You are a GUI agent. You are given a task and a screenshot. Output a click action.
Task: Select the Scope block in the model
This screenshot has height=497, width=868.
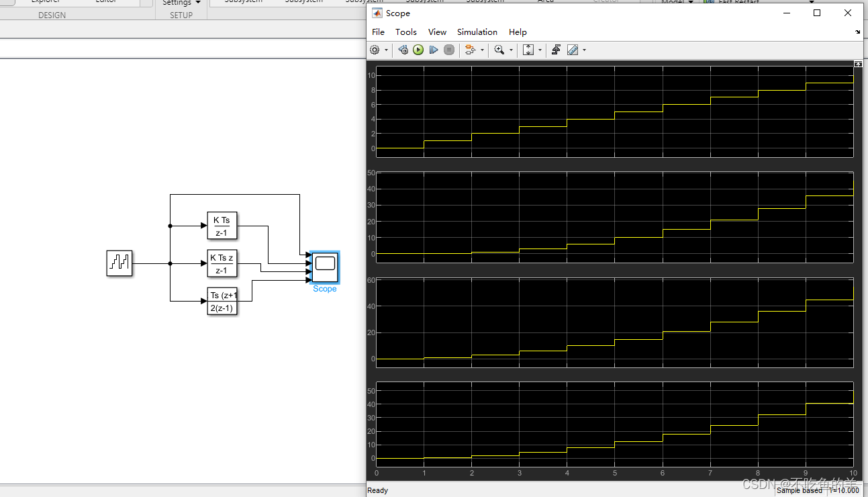(x=324, y=267)
